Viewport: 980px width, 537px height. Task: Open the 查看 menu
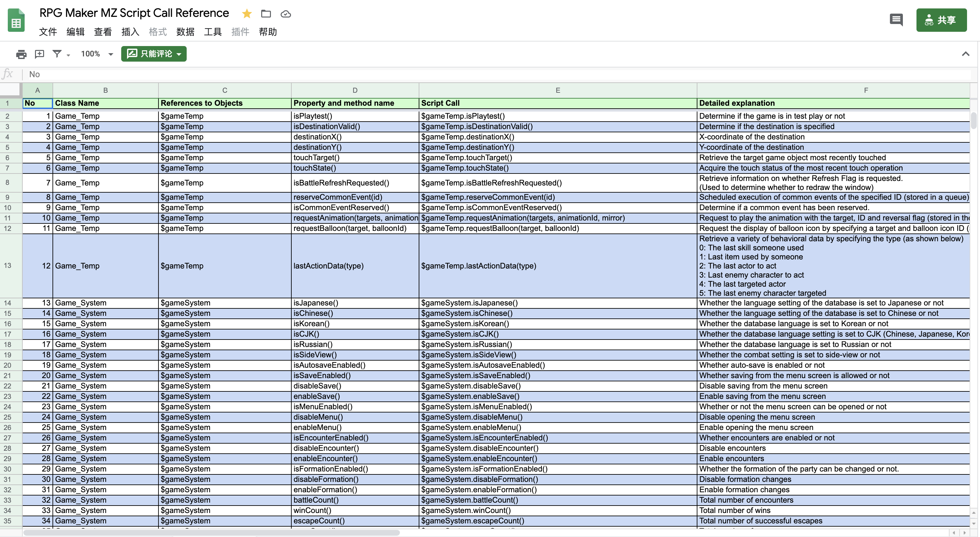coord(103,31)
